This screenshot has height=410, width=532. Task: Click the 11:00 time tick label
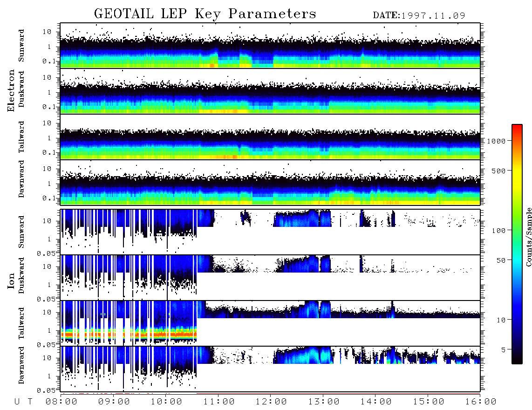pos(219,402)
